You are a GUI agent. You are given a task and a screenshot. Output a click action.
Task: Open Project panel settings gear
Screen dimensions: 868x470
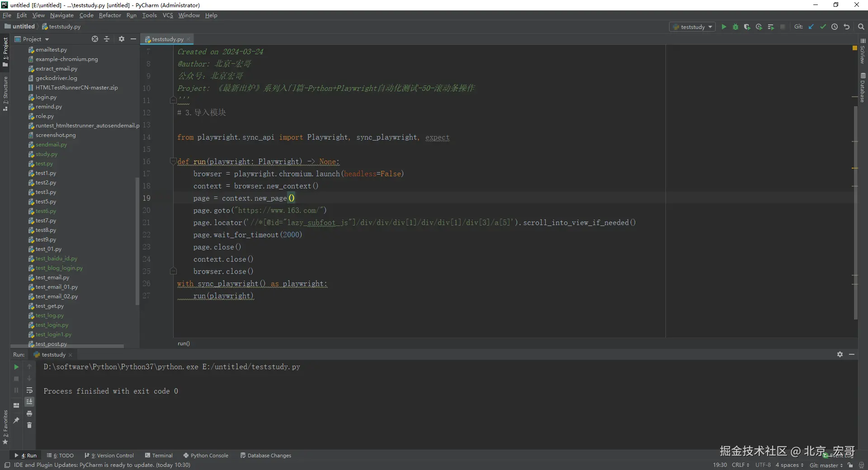122,39
